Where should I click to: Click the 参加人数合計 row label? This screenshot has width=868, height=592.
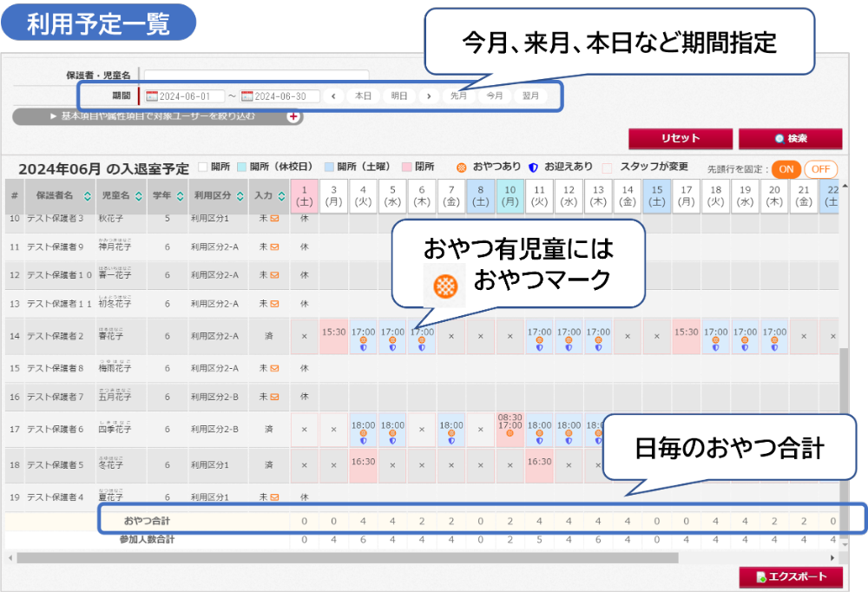(x=147, y=539)
